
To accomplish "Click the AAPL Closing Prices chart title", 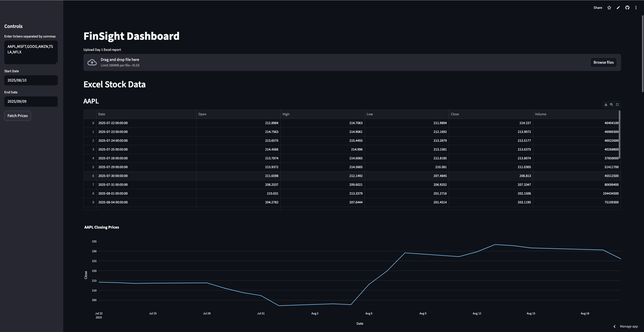I will (102, 227).
